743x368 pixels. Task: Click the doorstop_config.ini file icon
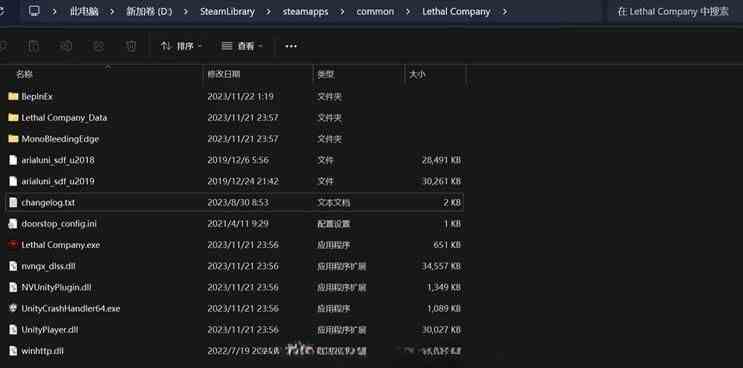pos(13,224)
